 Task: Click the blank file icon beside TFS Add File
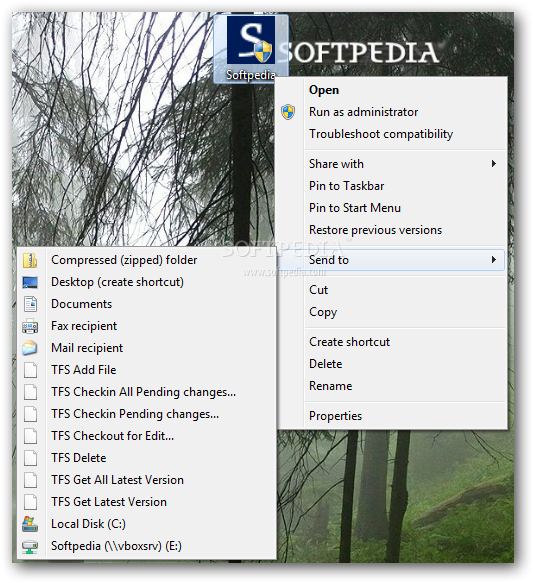(x=30, y=370)
